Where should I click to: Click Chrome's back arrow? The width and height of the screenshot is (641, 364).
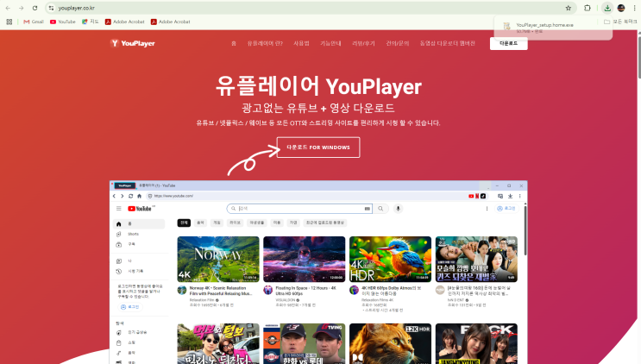tap(8, 8)
